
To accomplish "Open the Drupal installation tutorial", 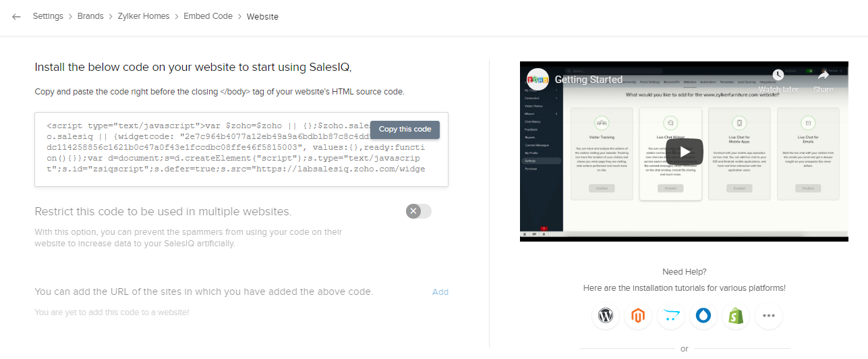I will click(703, 316).
